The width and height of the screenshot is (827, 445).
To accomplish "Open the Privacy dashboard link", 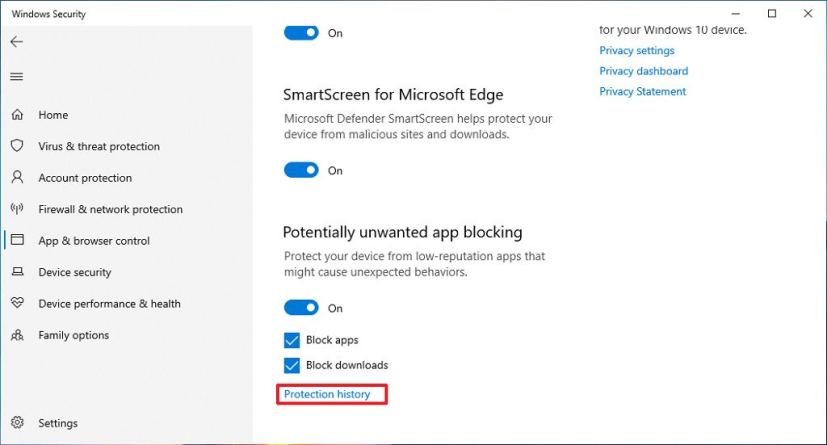I will [x=643, y=71].
